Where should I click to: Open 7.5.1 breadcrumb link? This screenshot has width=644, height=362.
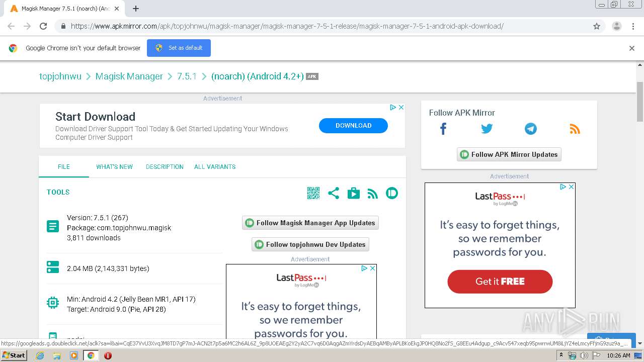pyautogui.click(x=187, y=76)
